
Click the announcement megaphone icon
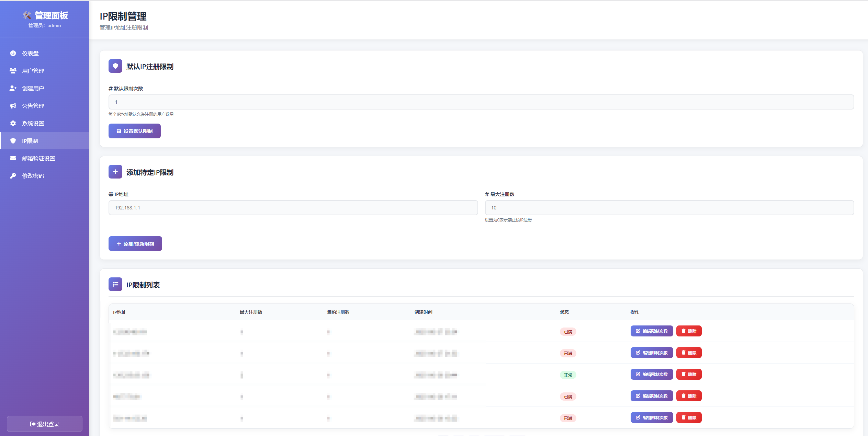click(13, 106)
